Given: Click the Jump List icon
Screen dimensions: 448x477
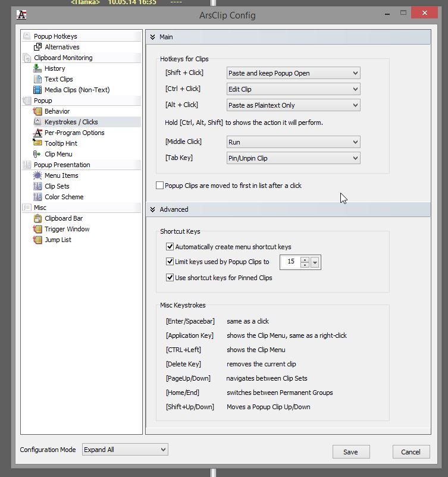Looking at the screenshot, I should pos(37,240).
